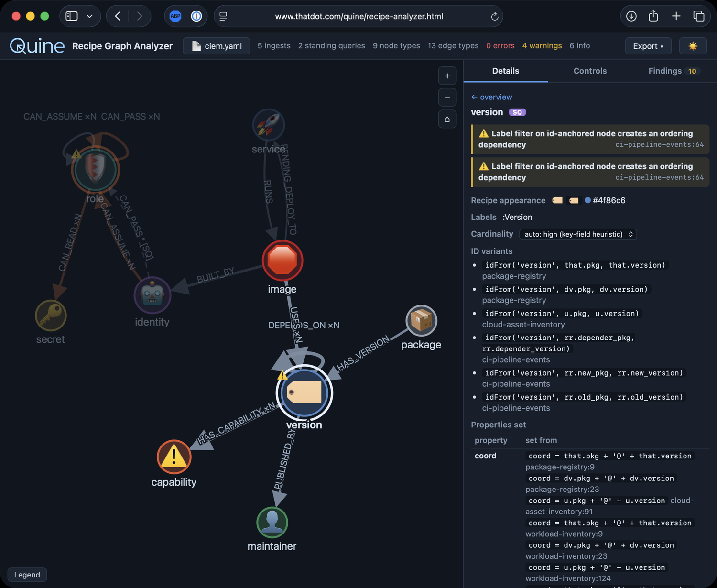Click the 5 ingests stat

tap(274, 46)
